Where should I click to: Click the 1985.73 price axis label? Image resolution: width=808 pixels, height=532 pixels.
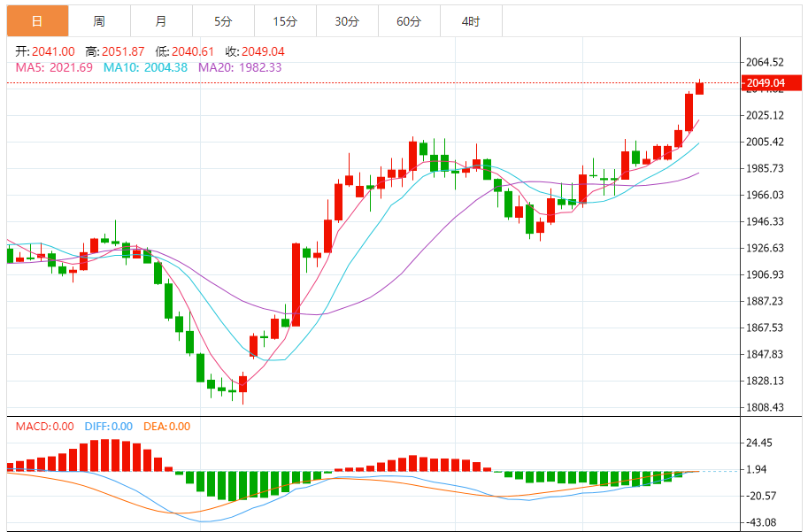coord(765,168)
